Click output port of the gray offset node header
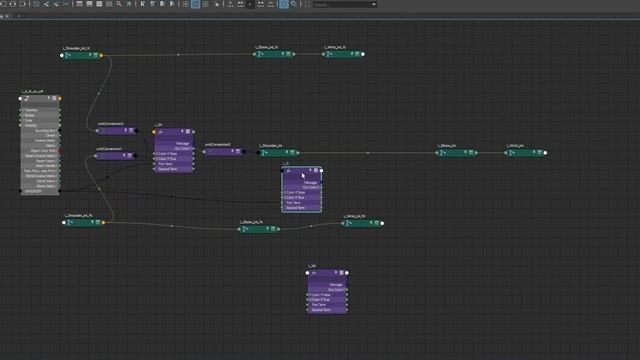This screenshot has width=640, height=360. tap(60, 98)
